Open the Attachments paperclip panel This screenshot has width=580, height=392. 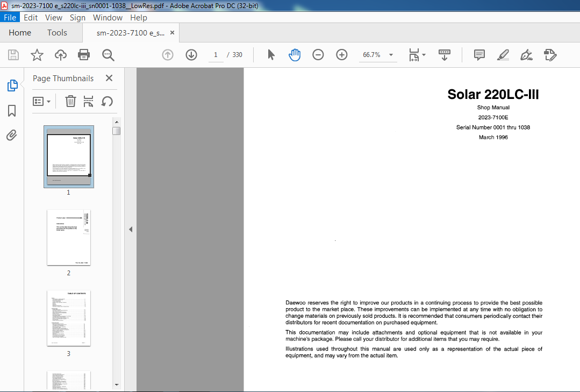pos(12,135)
